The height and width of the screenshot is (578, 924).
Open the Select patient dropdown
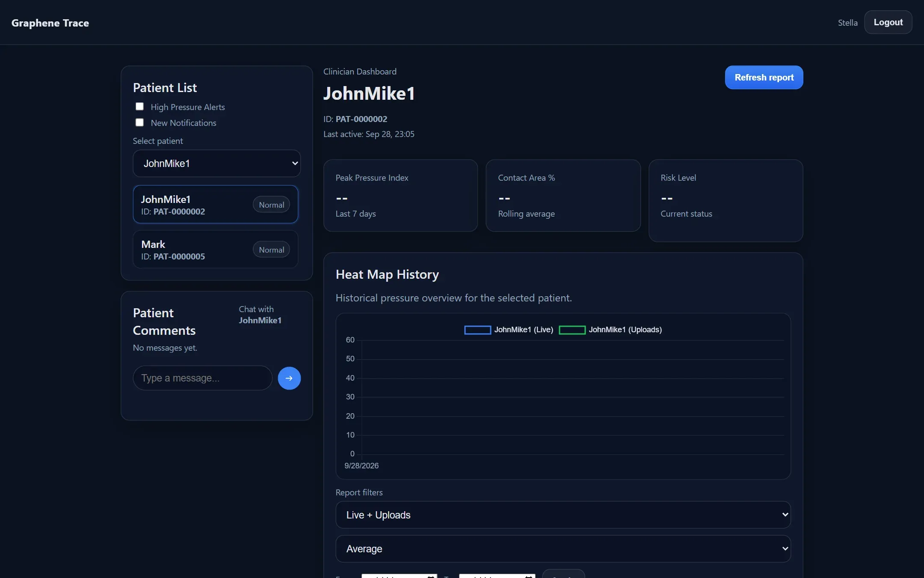pos(217,164)
